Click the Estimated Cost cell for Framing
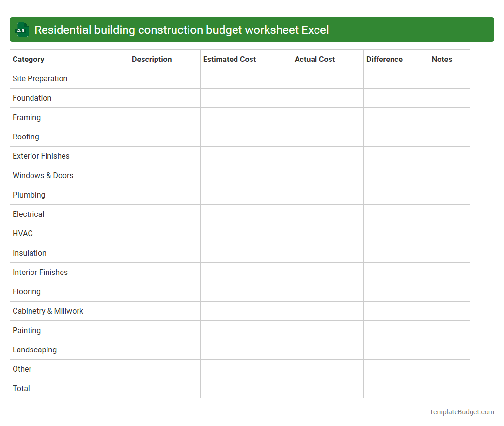 (x=246, y=117)
